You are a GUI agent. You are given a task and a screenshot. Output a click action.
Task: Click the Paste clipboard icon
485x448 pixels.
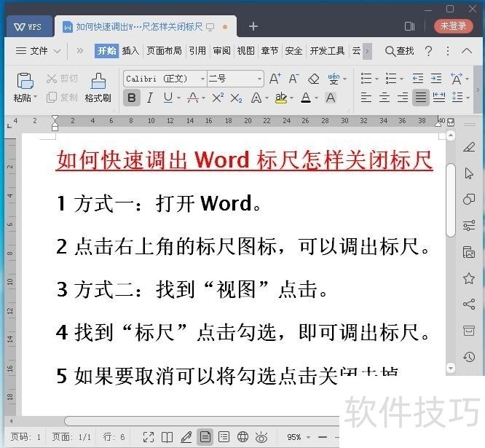click(25, 81)
